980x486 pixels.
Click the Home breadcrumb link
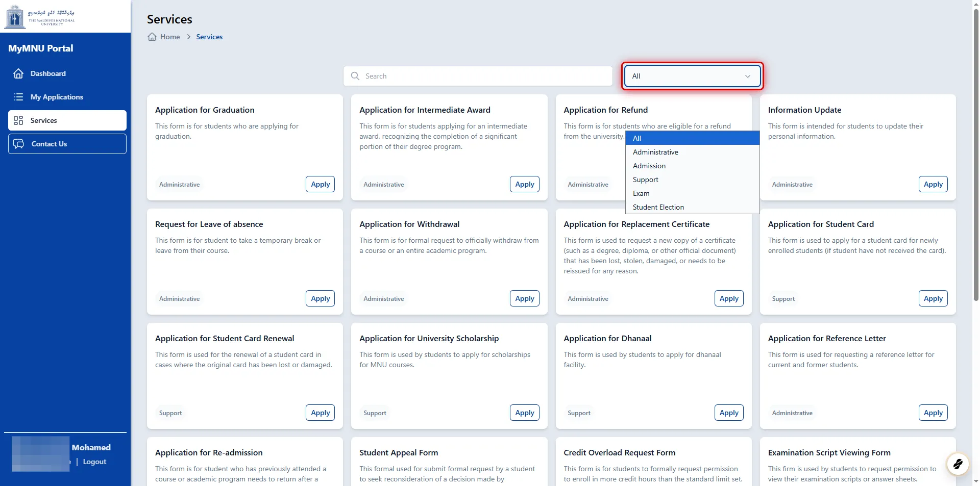170,37
